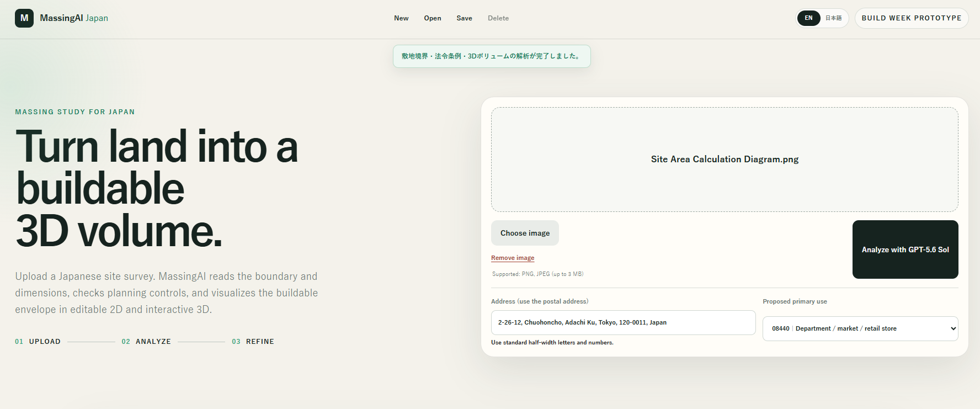Click the Address input field

click(623, 322)
